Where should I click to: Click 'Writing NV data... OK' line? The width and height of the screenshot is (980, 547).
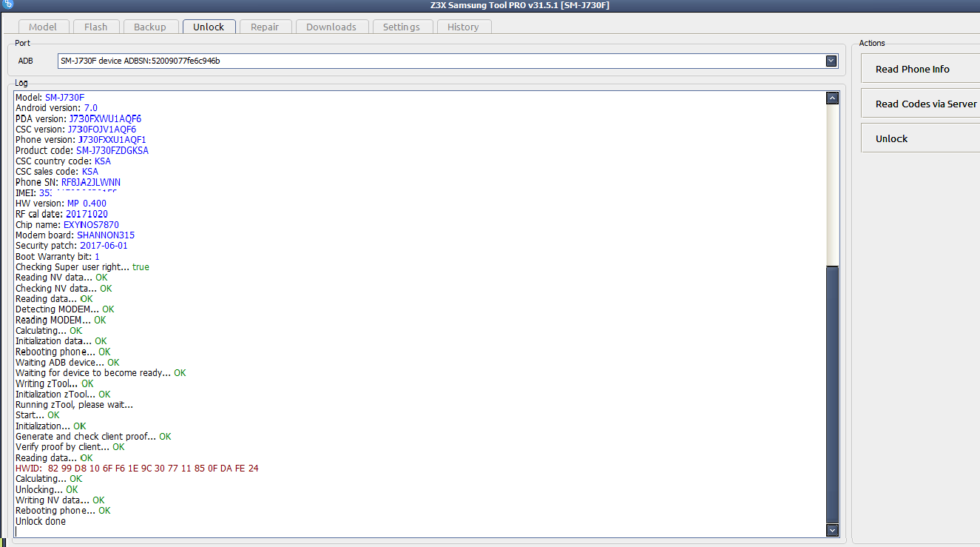pos(60,500)
